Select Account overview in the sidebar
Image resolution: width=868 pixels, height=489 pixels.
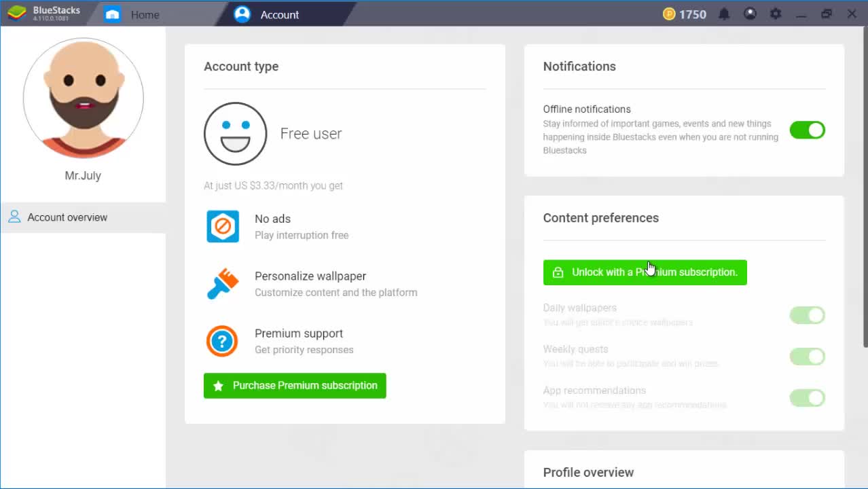pyautogui.click(x=83, y=217)
